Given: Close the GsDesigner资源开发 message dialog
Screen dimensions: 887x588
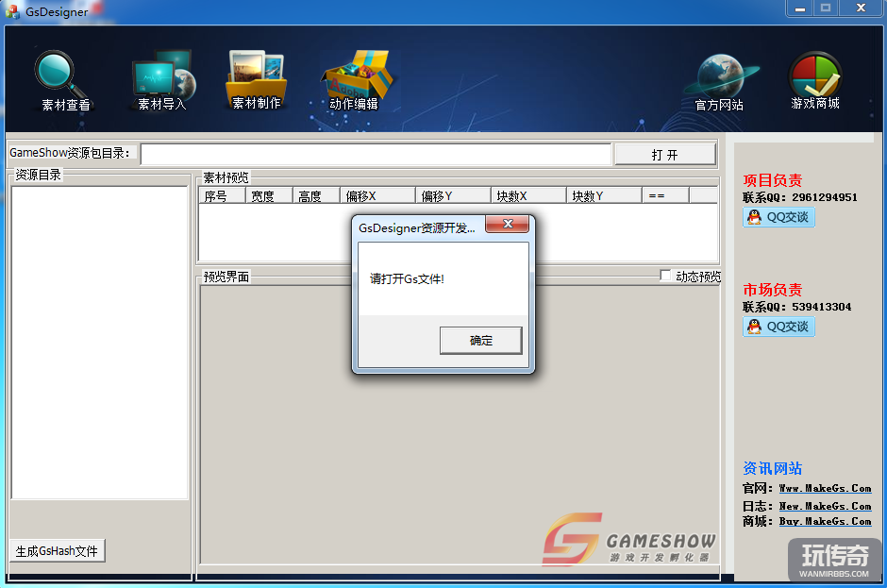Looking at the screenshot, I should (508, 224).
